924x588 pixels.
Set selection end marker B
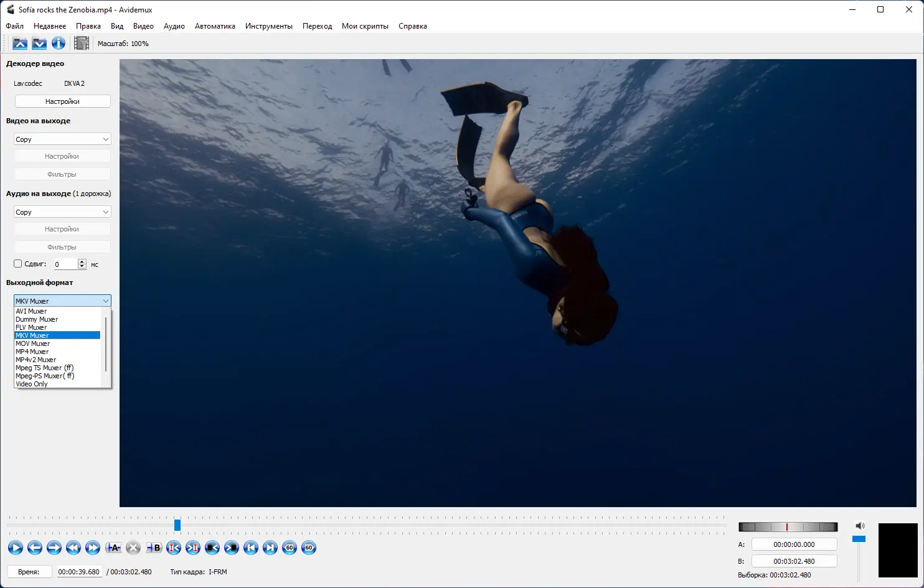(153, 548)
